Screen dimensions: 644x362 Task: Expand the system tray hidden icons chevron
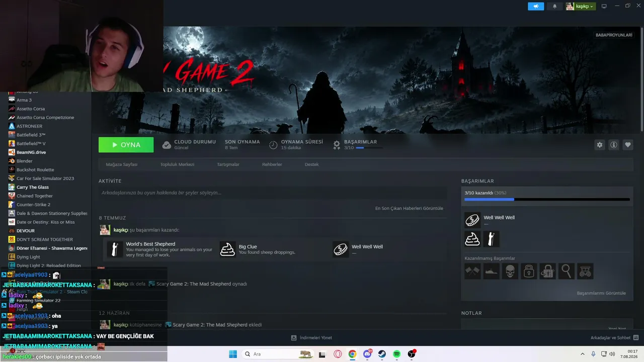point(583,354)
